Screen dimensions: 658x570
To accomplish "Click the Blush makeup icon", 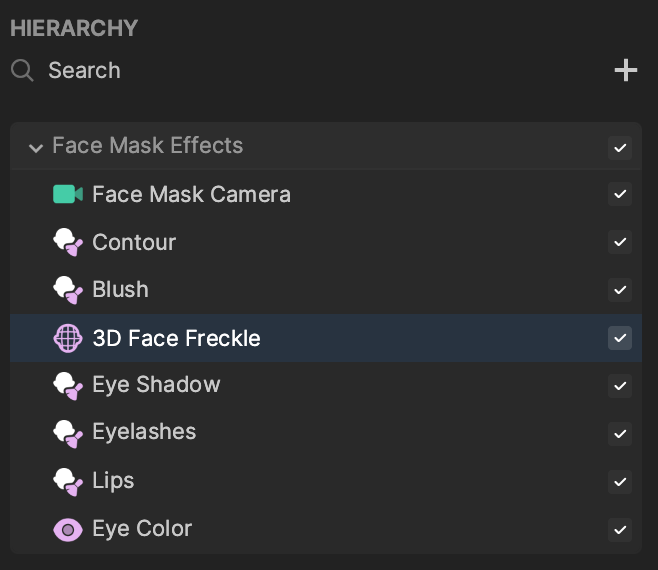I will (x=68, y=290).
